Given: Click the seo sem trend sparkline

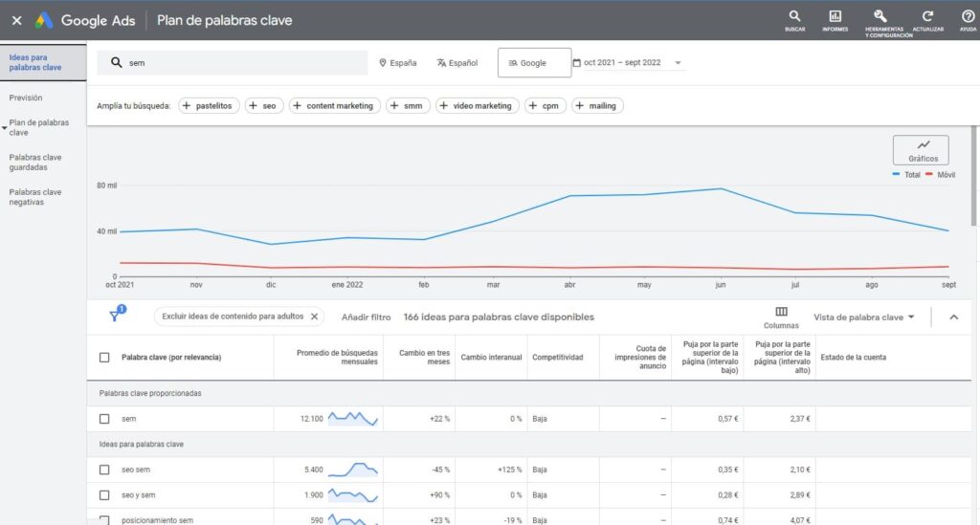Looking at the screenshot, I should click(353, 470).
